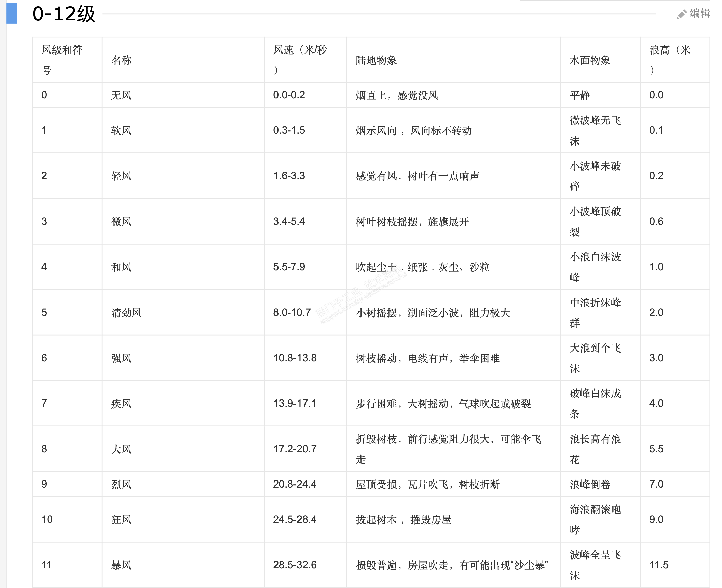Click the 疾风 row name cell
Image resolution: width=722 pixels, height=588 pixels.
[121, 404]
